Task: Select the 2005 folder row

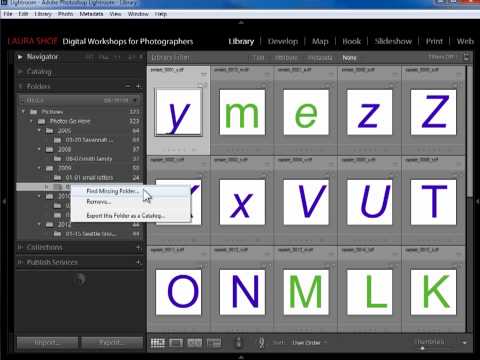Action: [79, 130]
